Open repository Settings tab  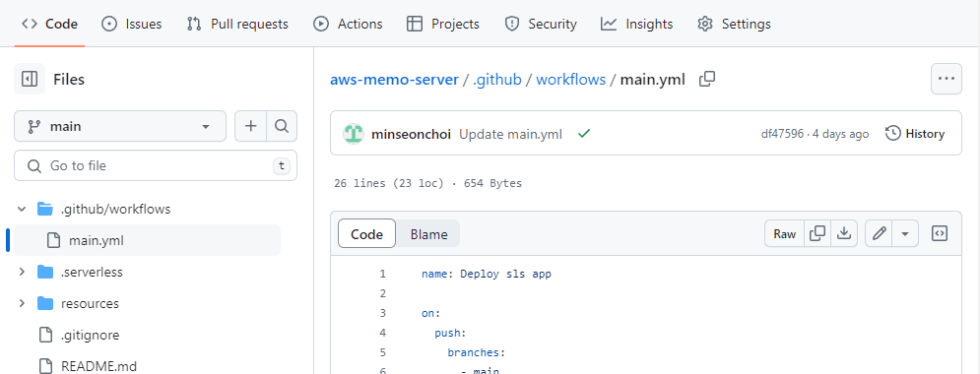735,24
